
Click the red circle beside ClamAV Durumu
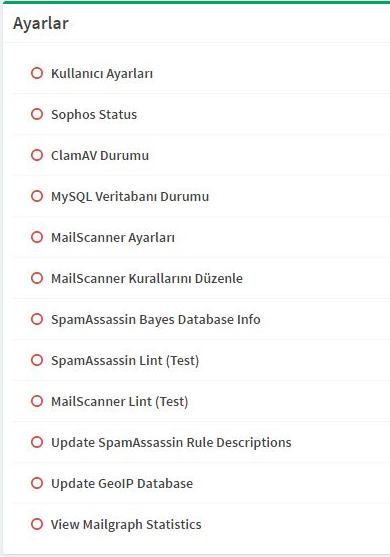[x=37, y=155]
